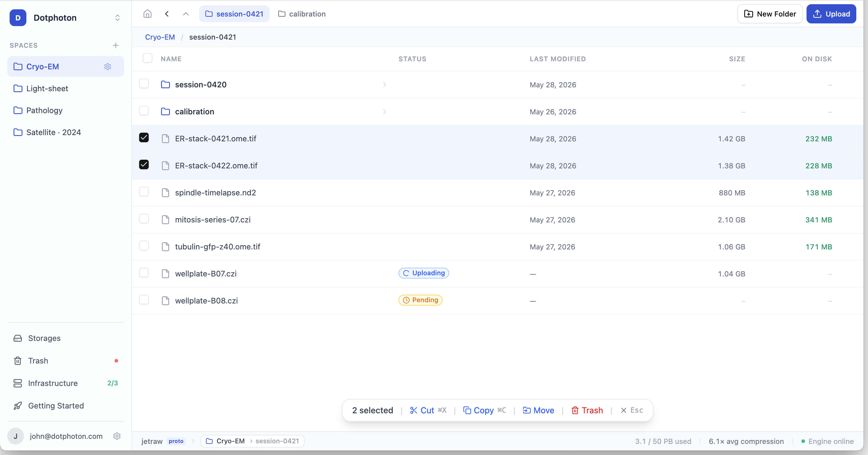
Task: Open Trash in sidebar
Action: point(65,361)
